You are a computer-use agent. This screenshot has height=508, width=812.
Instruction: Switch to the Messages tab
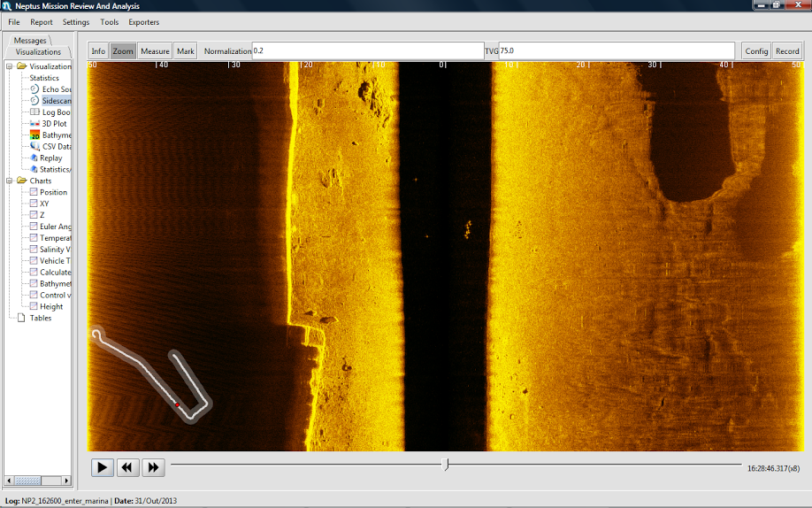(30, 41)
